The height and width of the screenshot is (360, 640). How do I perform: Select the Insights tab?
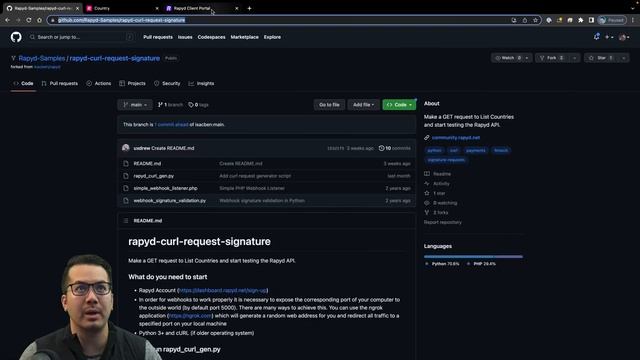(201, 83)
